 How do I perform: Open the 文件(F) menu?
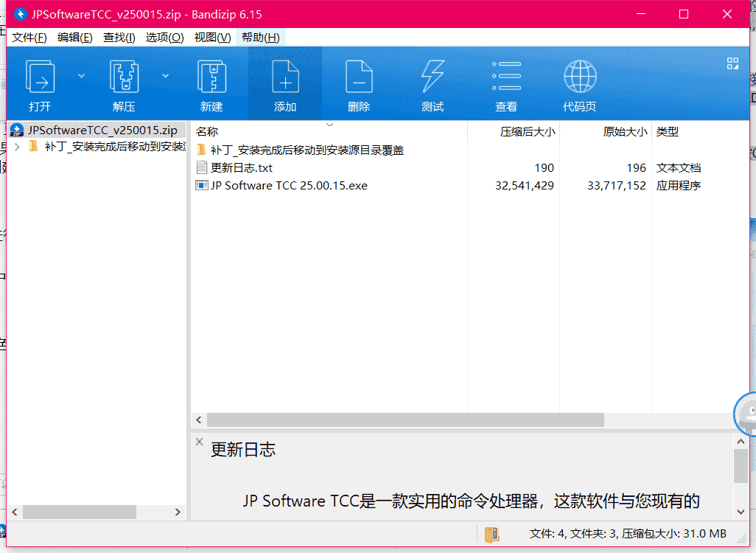click(x=29, y=38)
